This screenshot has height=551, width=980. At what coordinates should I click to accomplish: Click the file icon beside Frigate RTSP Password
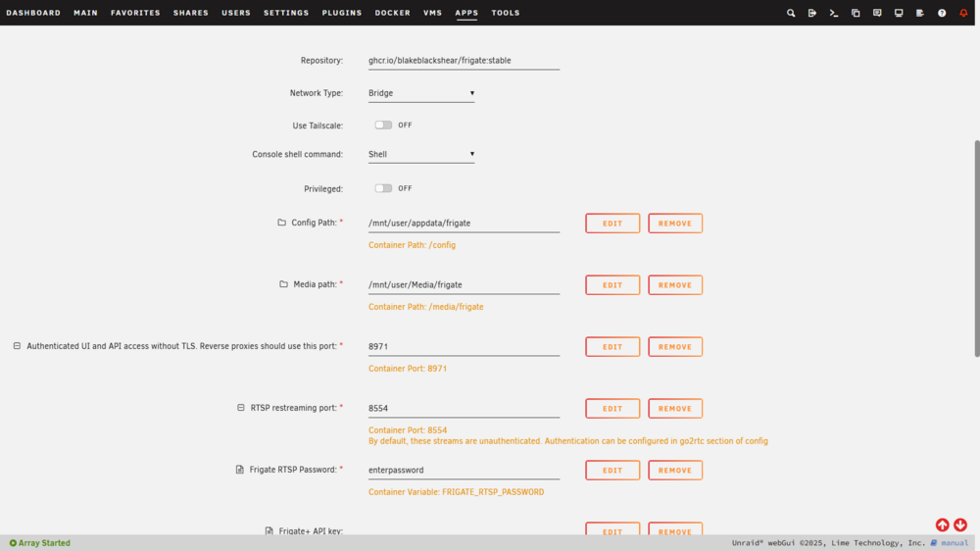[239, 469]
